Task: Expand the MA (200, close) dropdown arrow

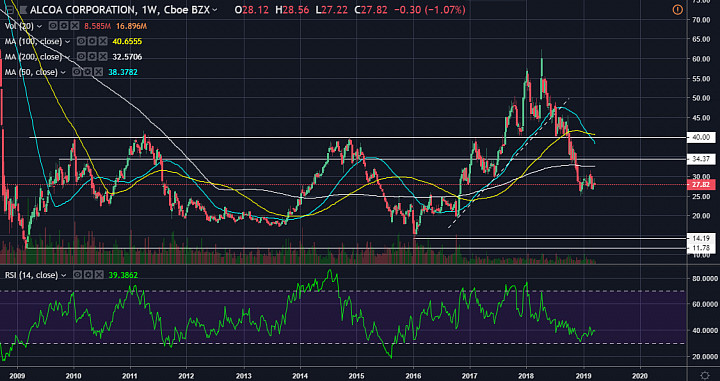Action: (68, 57)
